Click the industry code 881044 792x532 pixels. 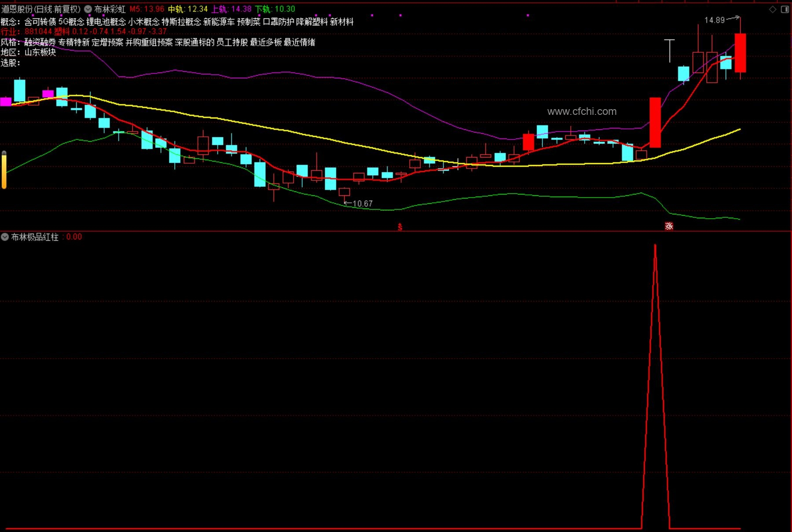click(x=38, y=32)
